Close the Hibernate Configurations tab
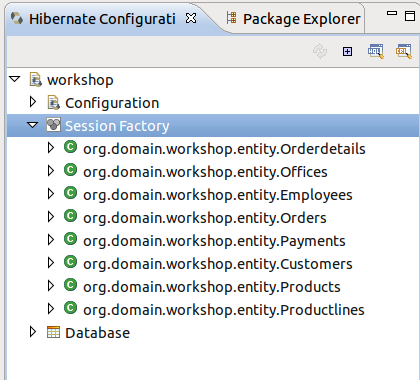Screen dimensions: 420x380 click(x=191, y=18)
